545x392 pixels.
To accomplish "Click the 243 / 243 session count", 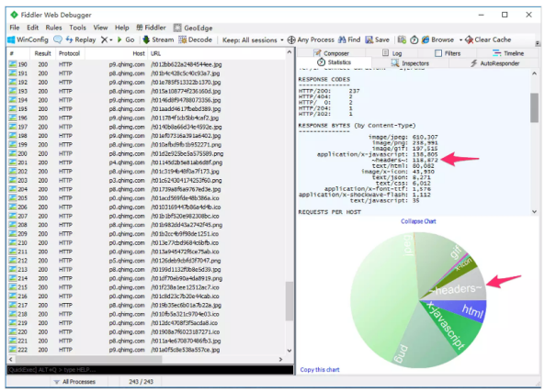I will (x=142, y=382).
